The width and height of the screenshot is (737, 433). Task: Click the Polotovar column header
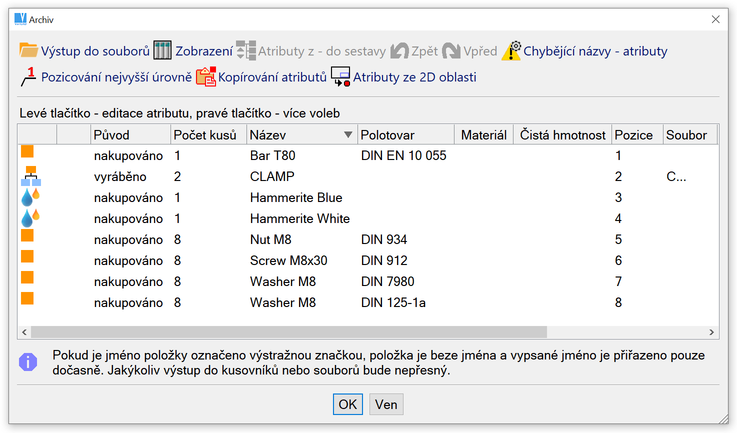pos(403,135)
